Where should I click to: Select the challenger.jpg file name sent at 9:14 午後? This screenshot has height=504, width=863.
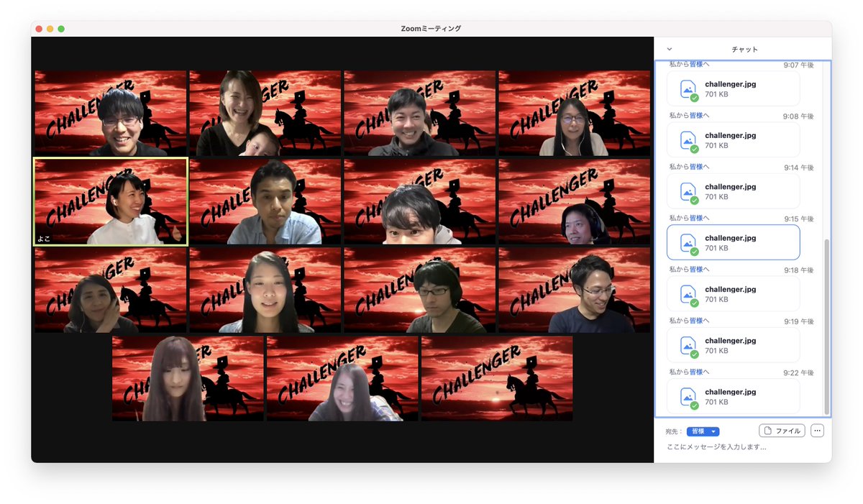730,187
